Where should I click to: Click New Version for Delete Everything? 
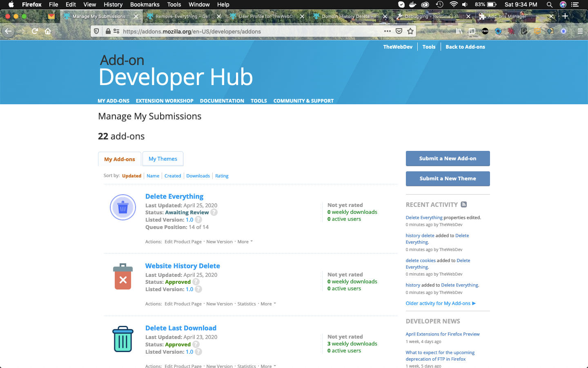pyautogui.click(x=219, y=242)
